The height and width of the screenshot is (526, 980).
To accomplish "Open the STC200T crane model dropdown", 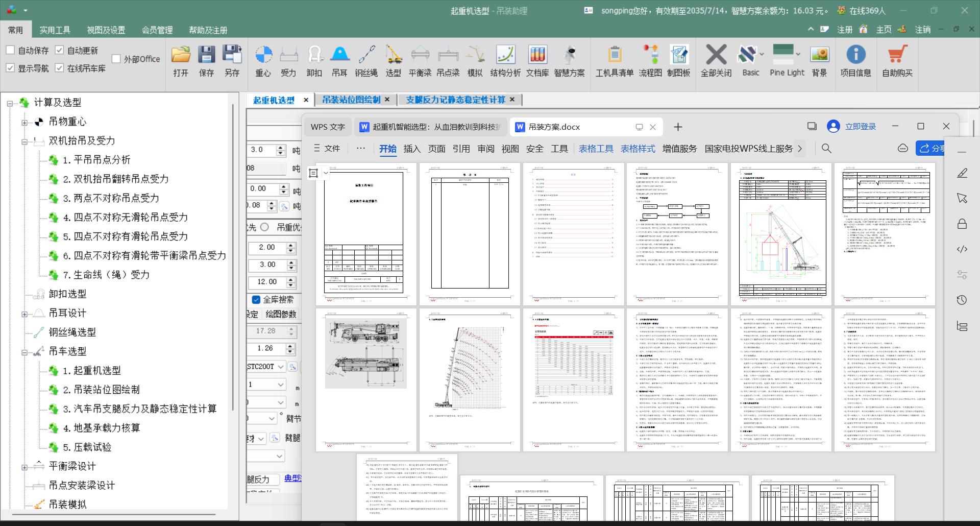I will coord(281,367).
